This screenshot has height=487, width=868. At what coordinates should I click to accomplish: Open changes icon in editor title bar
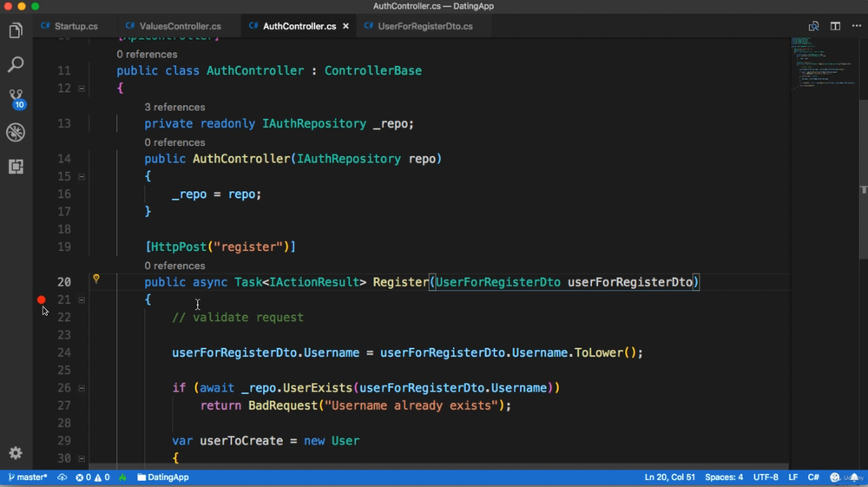(x=813, y=26)
